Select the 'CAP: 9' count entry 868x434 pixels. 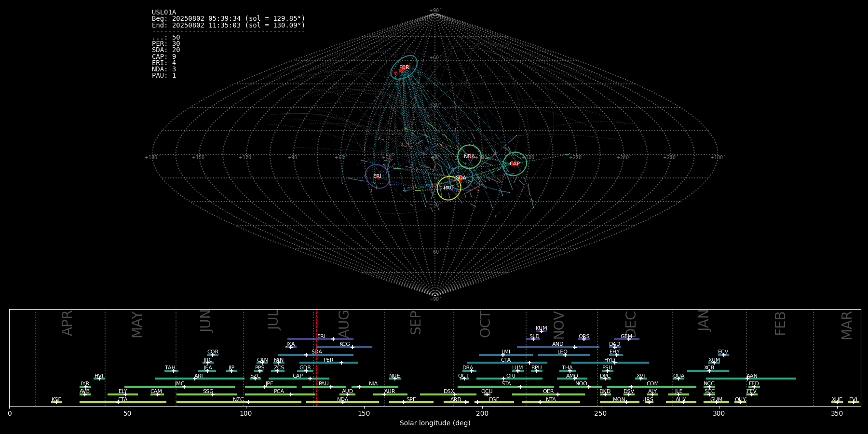point(164,56)
